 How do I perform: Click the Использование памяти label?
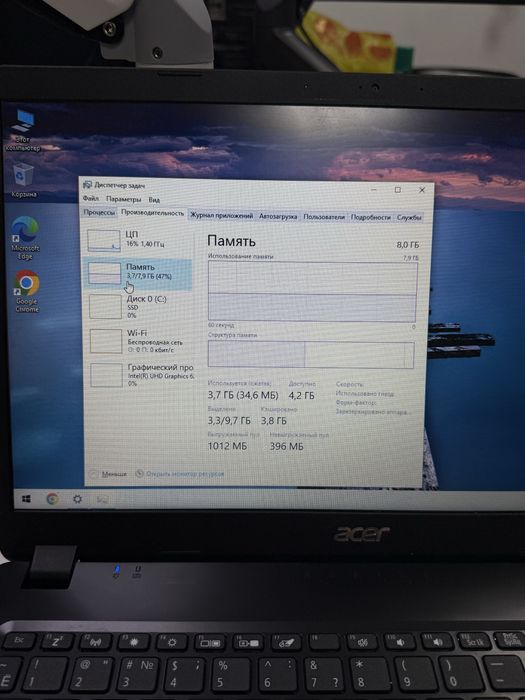pyautogui.click(x=240, y=256)
